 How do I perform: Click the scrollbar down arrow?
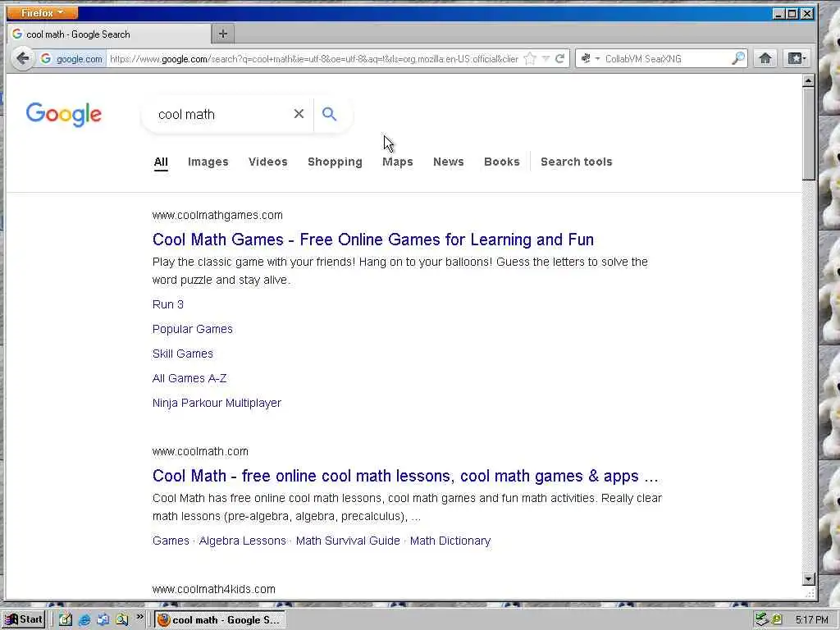[808, 579]
